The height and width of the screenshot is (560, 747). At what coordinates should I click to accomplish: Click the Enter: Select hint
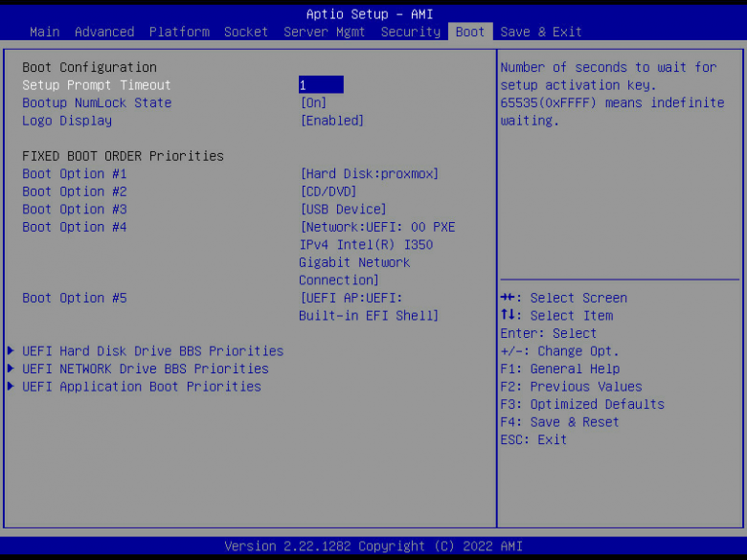coord(549,333)
